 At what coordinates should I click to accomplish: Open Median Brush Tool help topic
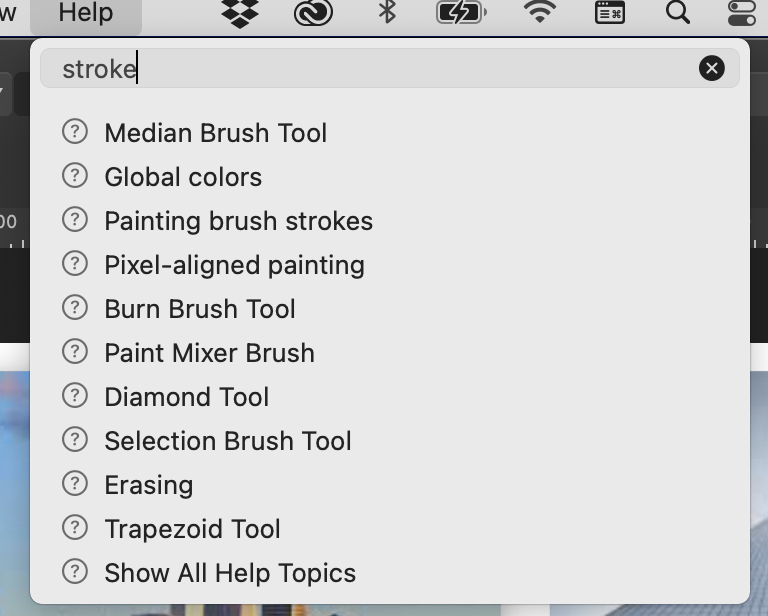[216, 133]
